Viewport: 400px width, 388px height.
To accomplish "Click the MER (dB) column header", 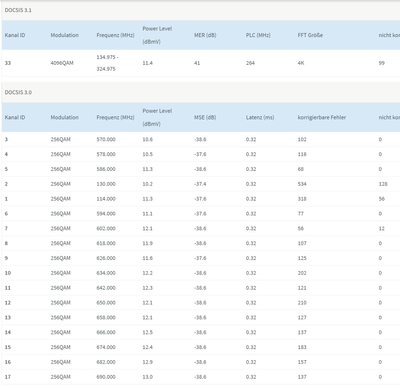I will pyautogui.click(x=205, y=35).
